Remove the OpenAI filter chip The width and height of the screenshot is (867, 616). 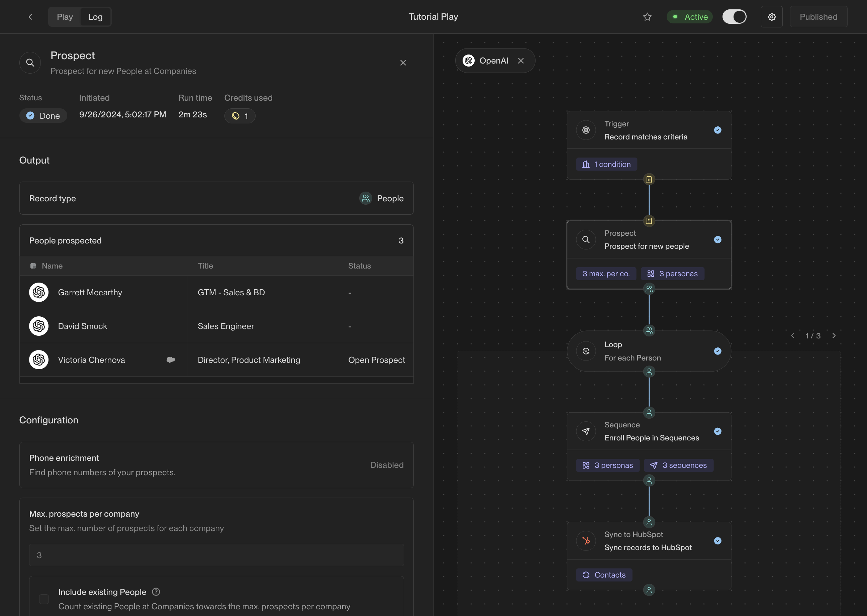(x=521, y=61)
